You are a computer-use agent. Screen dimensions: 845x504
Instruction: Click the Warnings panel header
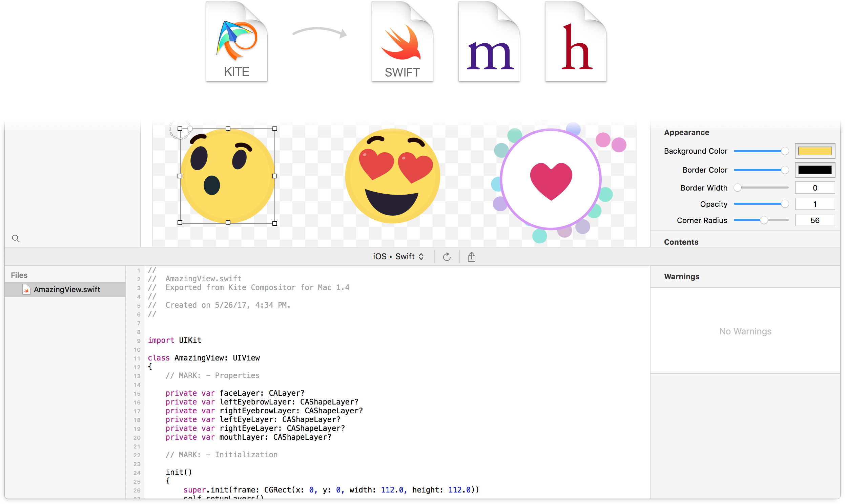pos(681,277)
